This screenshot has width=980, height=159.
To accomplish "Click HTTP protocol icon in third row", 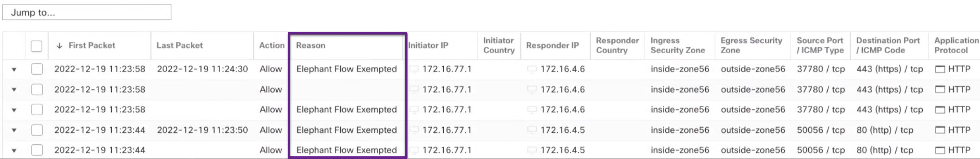I will pos(940,110).
